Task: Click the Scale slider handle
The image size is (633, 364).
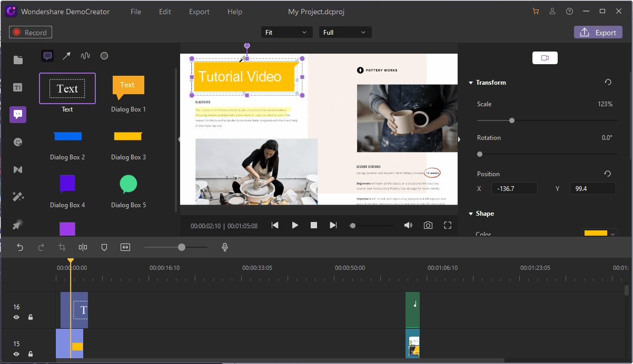Action: point(512,120)
